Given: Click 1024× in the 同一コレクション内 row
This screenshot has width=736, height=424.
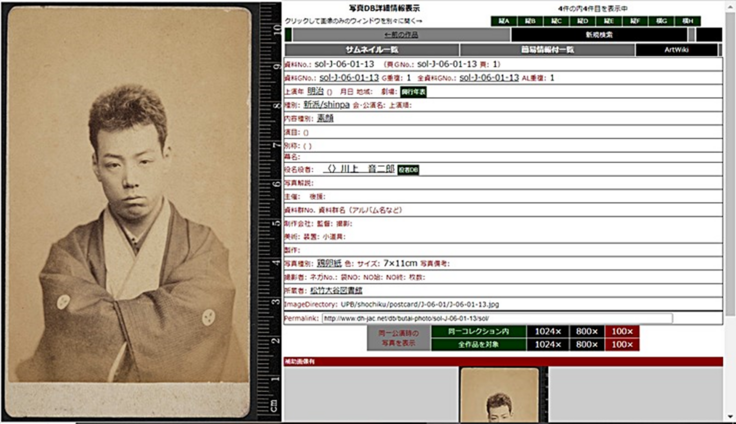Looking at the screenshot, I should [x=543, y=330].
